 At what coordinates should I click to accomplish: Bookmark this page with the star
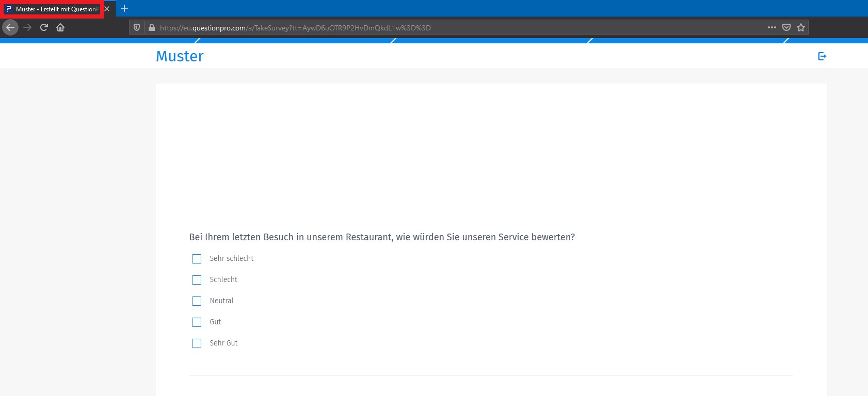click(801, 27)
